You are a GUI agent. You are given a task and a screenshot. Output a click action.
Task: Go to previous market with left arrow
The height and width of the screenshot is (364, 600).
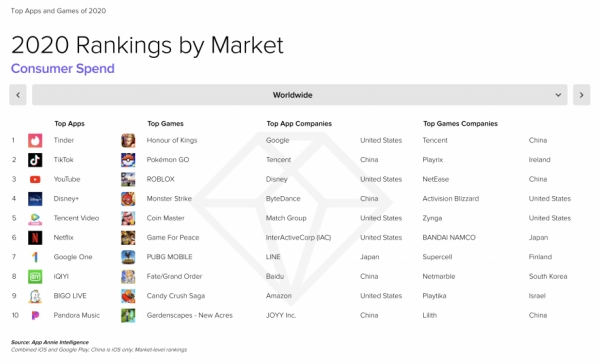pos(18,95)
